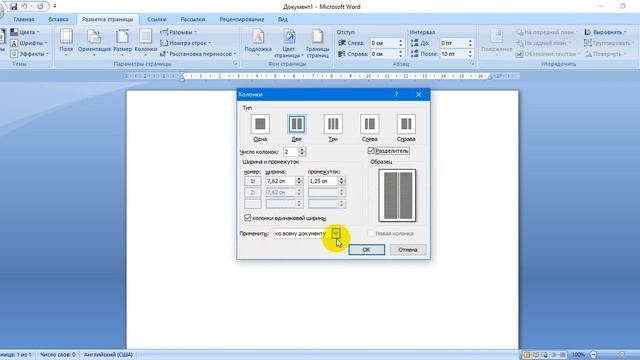Open the Customize Quick Access Toolbar arrow
Screen dimensions: 640x360
click(x=55, y=7)
